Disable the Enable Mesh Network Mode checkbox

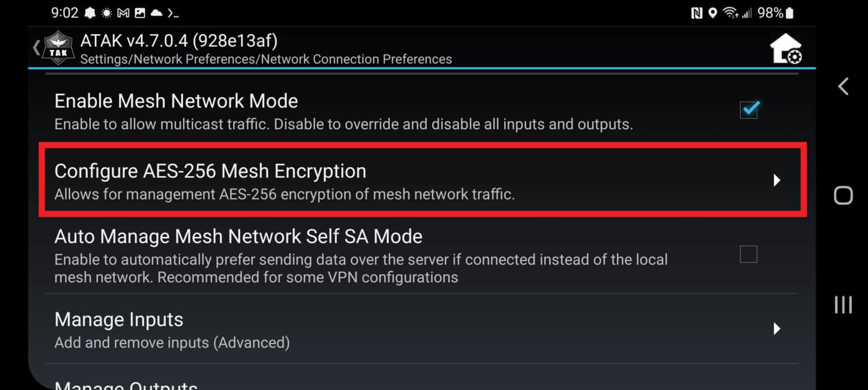coord(749,109)
